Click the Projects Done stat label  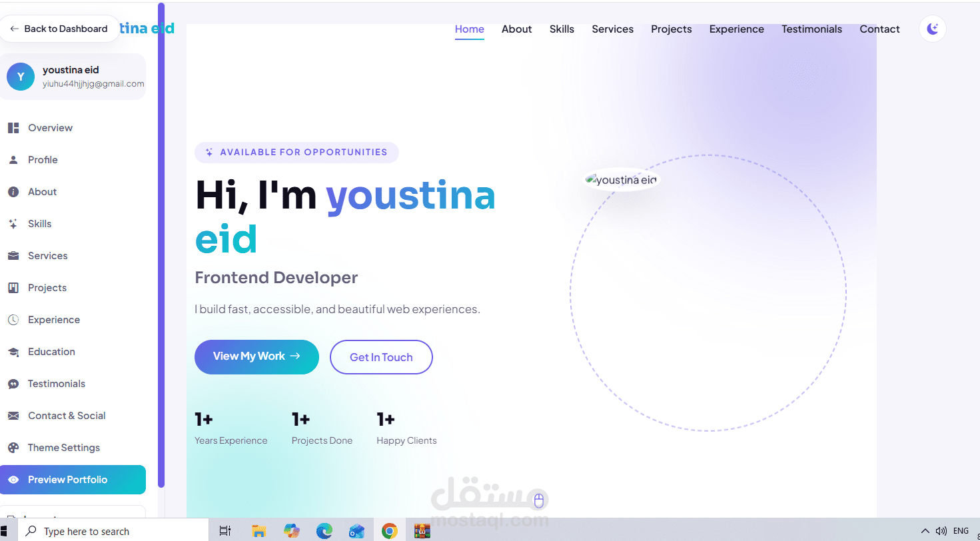point(322,440)
